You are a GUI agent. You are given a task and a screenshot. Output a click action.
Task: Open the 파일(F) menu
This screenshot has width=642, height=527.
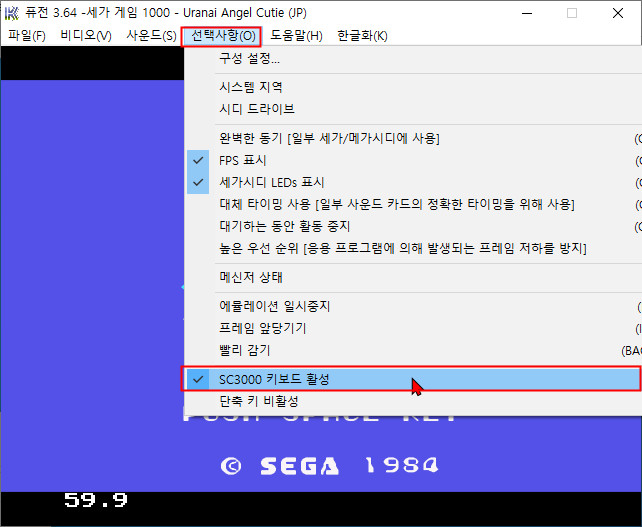(27, 36)
